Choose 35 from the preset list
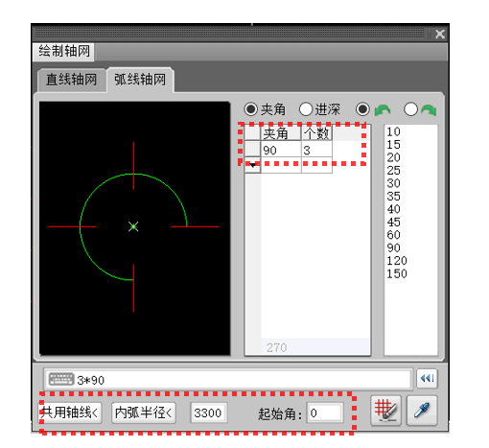This screenshot has width=489, height=448. click(393, 196)
